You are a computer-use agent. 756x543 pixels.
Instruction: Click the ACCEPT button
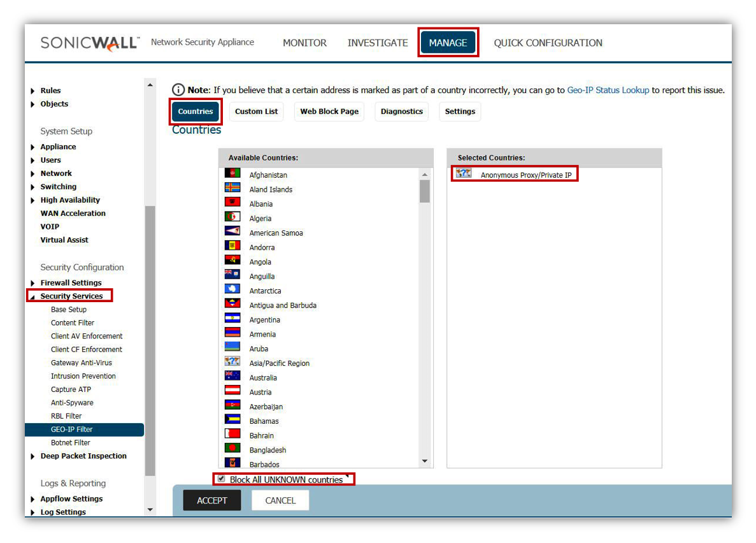click(211, 500)
